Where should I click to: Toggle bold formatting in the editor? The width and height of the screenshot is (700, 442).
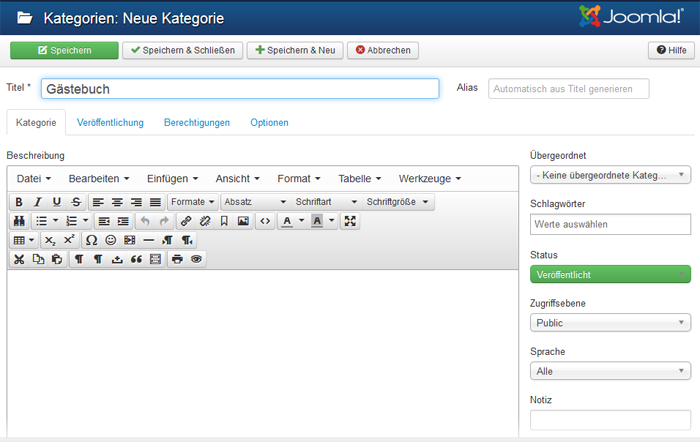click(19, 202)
